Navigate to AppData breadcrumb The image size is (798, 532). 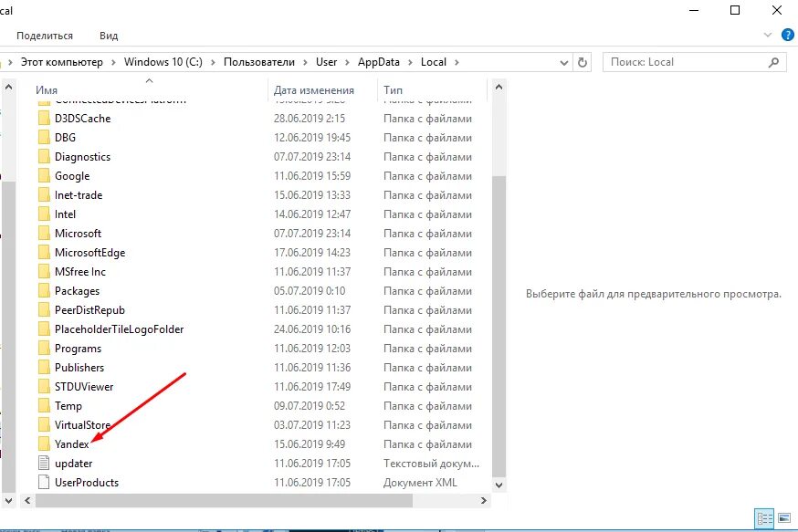(x=379, y=62)
